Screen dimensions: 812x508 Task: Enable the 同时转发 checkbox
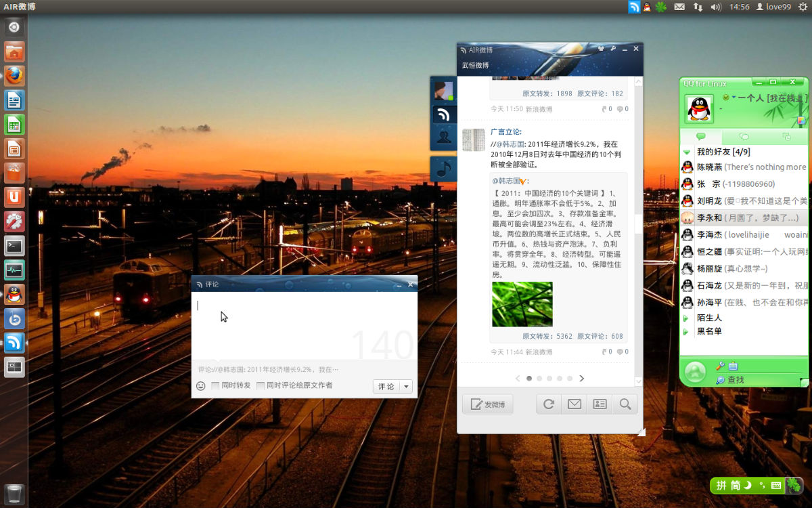point(215,385)
